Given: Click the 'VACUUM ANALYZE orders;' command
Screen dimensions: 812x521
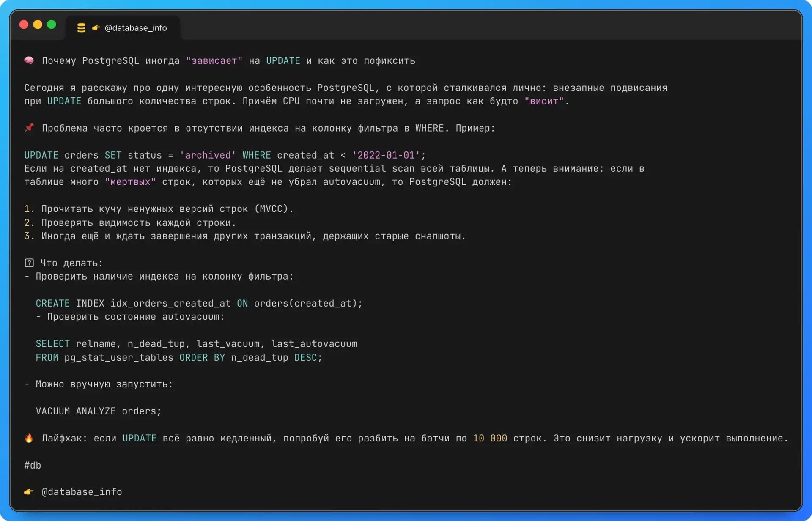Looking at the screenshot, I should click(99, 411).
